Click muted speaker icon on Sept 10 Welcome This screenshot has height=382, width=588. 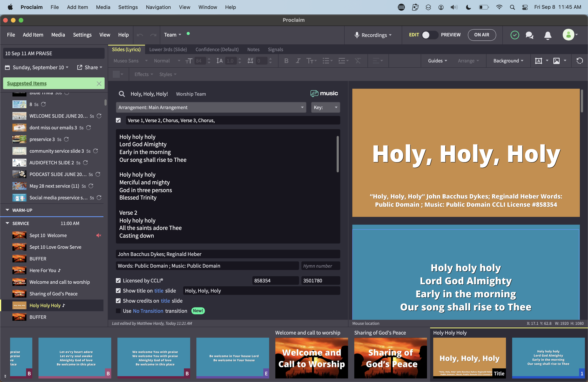coord(99,235)
